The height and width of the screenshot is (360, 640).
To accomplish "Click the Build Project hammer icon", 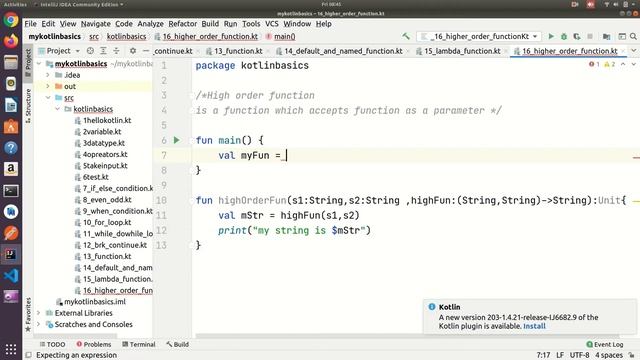I will [406, 36].
